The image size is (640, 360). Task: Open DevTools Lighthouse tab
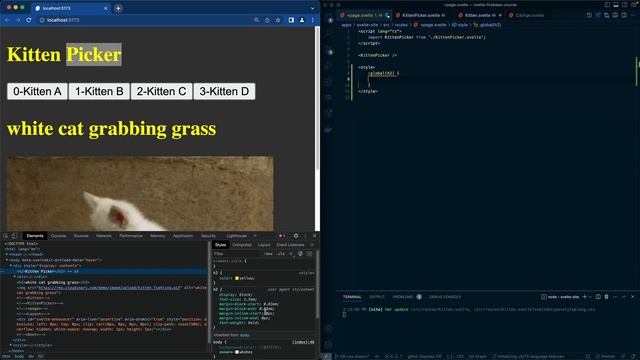pyautogui.click(x=237, y=236)
